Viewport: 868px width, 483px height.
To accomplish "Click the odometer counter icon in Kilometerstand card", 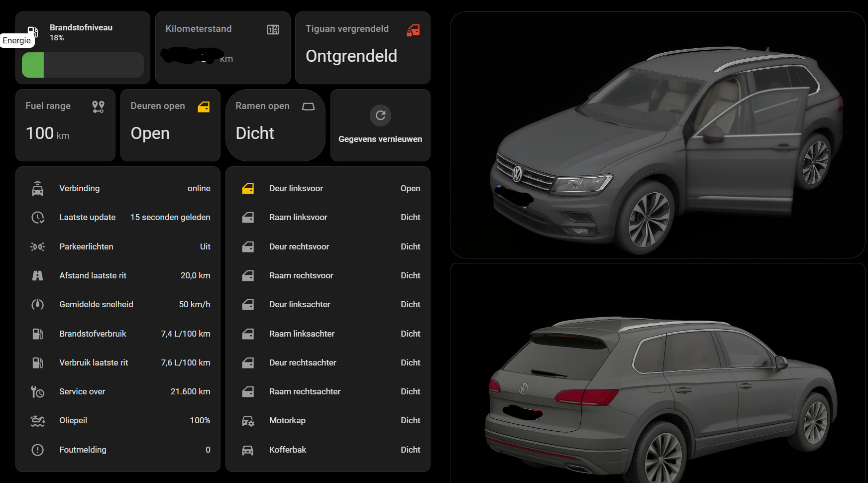I will (273, 29).
